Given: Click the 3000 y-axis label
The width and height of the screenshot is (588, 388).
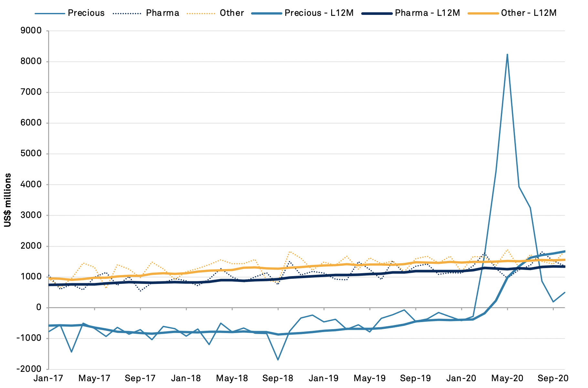Looking at the screenshot, I should coord(31,215).
